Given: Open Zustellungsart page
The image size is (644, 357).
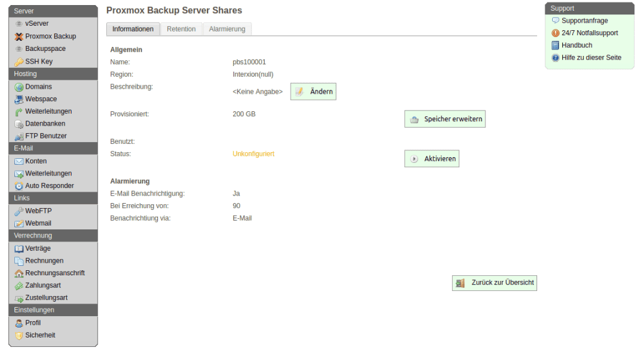Looking at the screenshot, I should 47,298.
